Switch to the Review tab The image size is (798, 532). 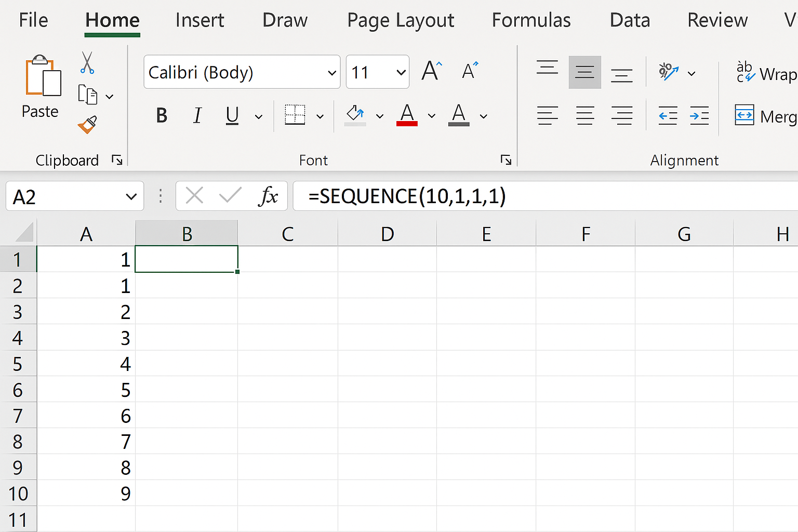pos(717,20)
